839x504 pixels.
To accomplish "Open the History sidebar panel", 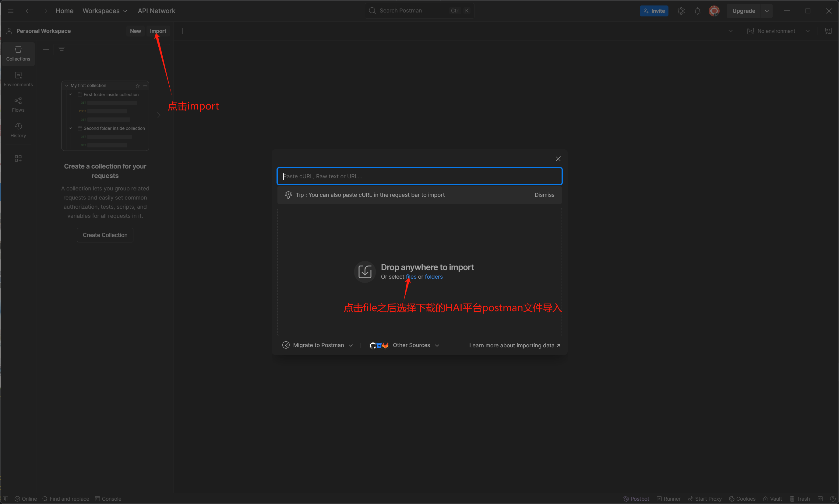I will tap(18, 130).
